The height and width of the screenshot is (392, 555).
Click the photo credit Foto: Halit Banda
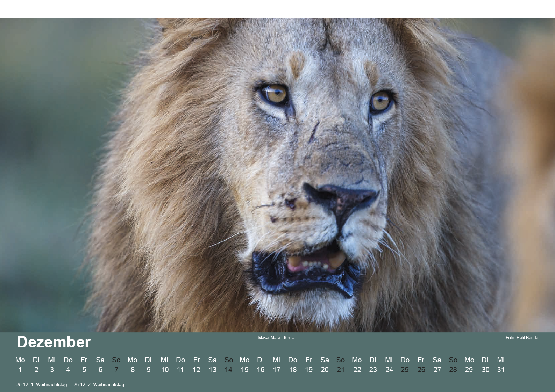pyautogui.click(x=522, y=338)
